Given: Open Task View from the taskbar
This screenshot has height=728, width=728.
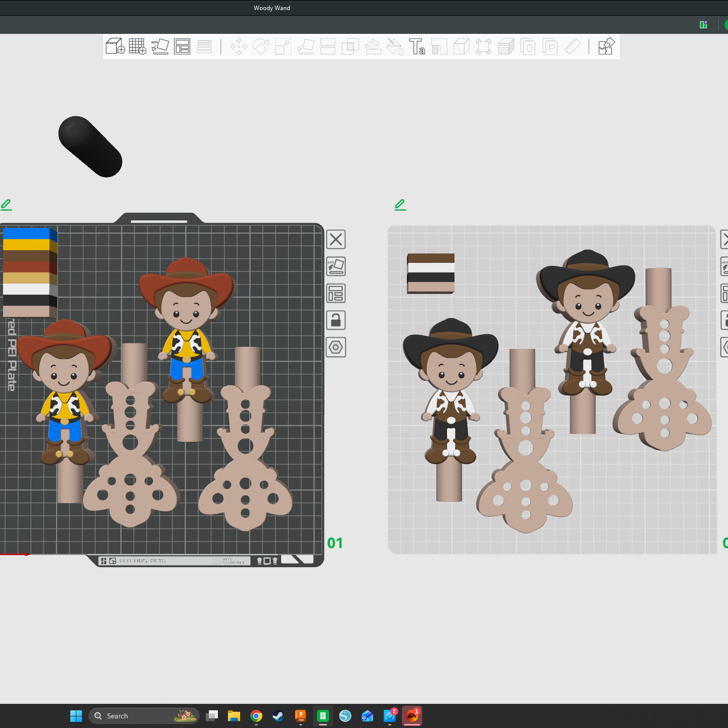Looking at the screenshot, I should [212, 716].
